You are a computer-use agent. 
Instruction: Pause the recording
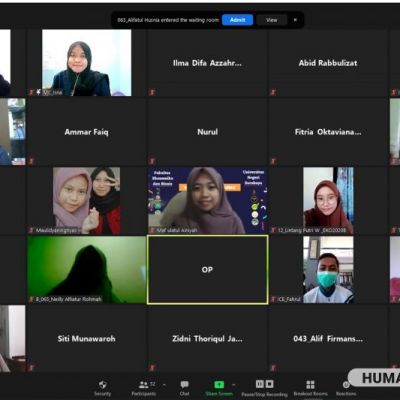[260, 384]
